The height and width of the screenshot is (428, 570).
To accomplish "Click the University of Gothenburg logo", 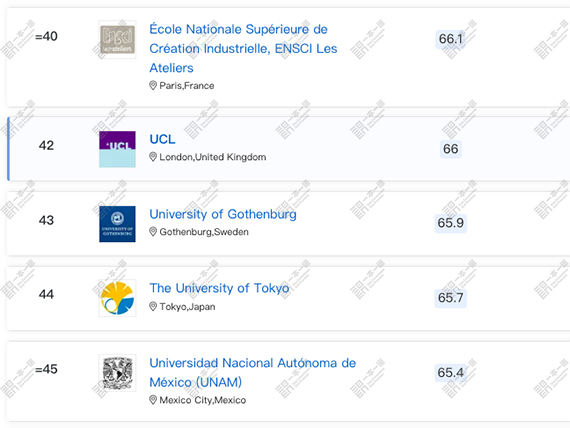I will tap(117, 224).
